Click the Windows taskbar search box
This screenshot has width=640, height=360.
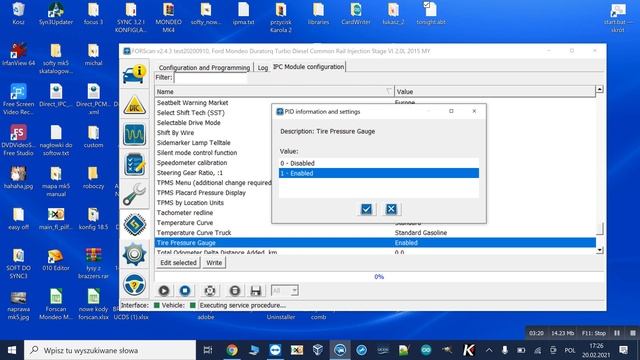(x=110, y=350)
